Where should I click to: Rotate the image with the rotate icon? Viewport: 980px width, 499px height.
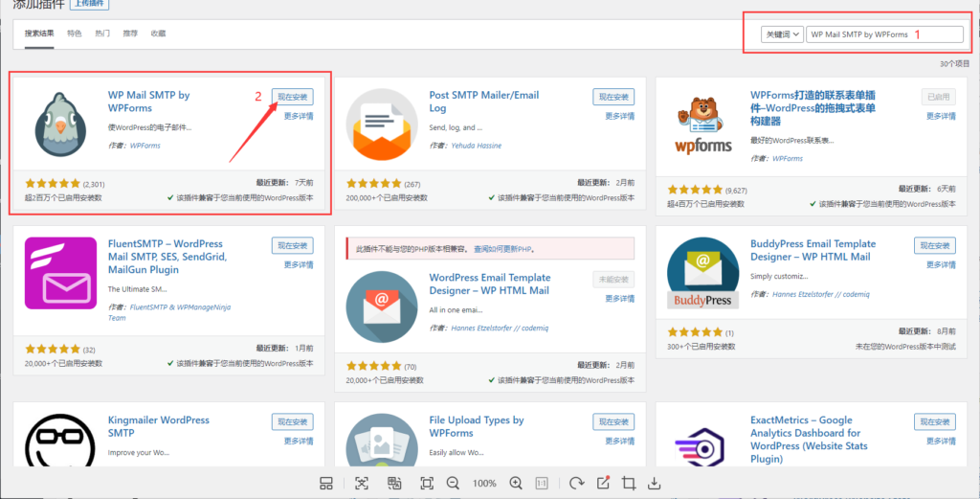pos(576,483)
